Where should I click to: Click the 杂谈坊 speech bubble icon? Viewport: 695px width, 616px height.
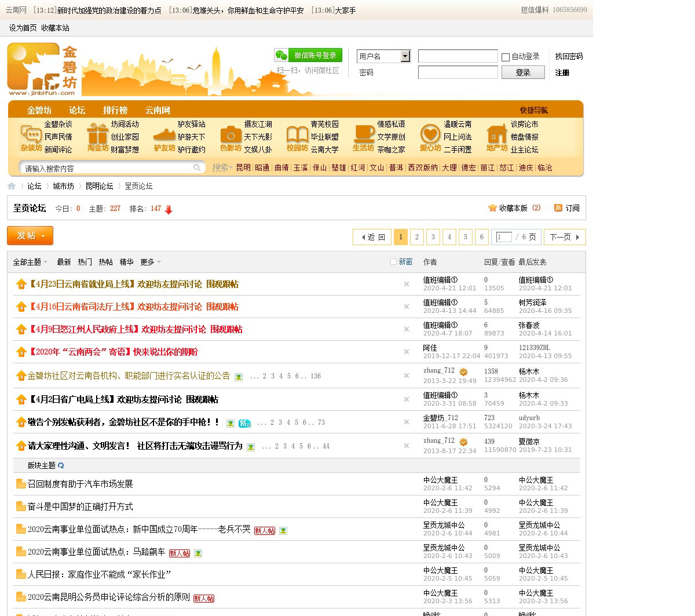pos(30,133)
